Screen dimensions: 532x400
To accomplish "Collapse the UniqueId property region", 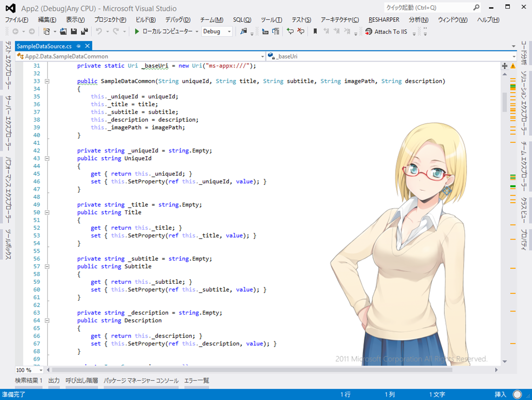I will pyautogui.click(x=47, y=158).
